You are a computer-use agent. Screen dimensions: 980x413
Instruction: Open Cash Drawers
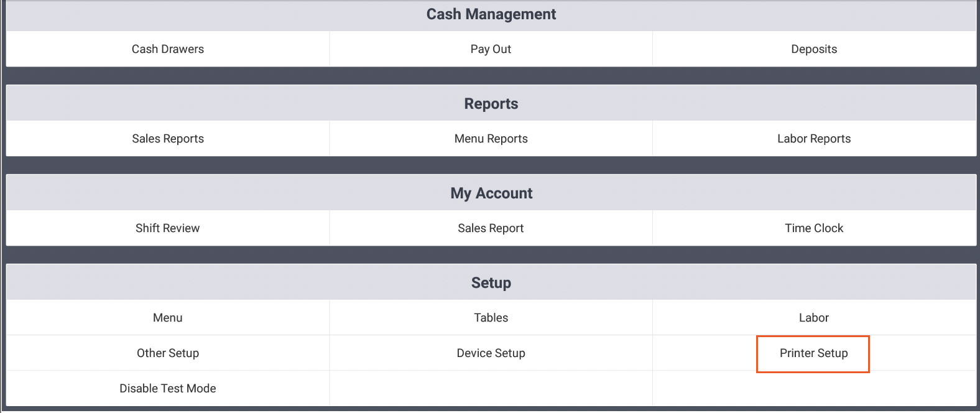pos(168,49)
